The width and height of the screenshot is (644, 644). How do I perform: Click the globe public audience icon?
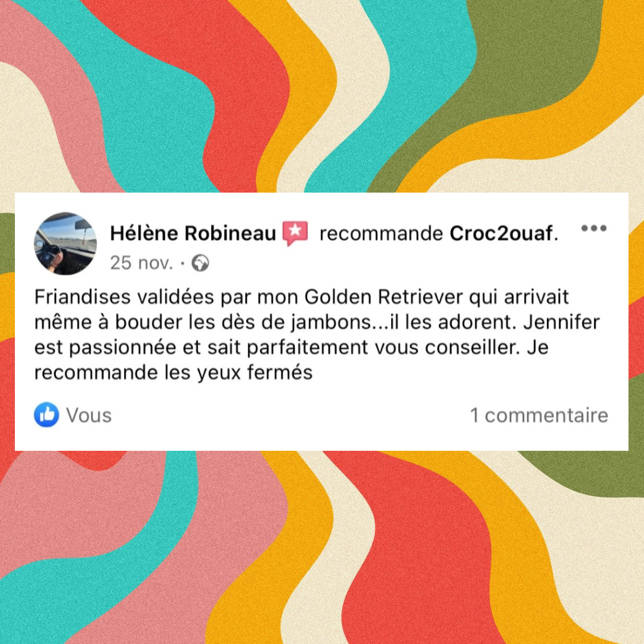[x=201, y=264]
